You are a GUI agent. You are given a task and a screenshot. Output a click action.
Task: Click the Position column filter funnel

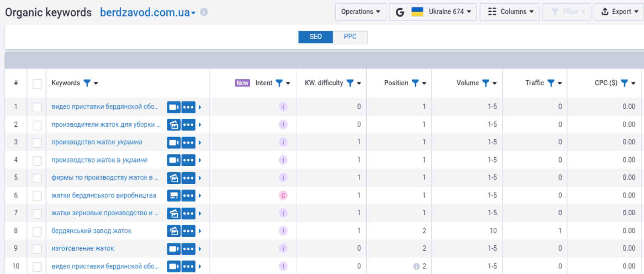(x=415, y=83)
